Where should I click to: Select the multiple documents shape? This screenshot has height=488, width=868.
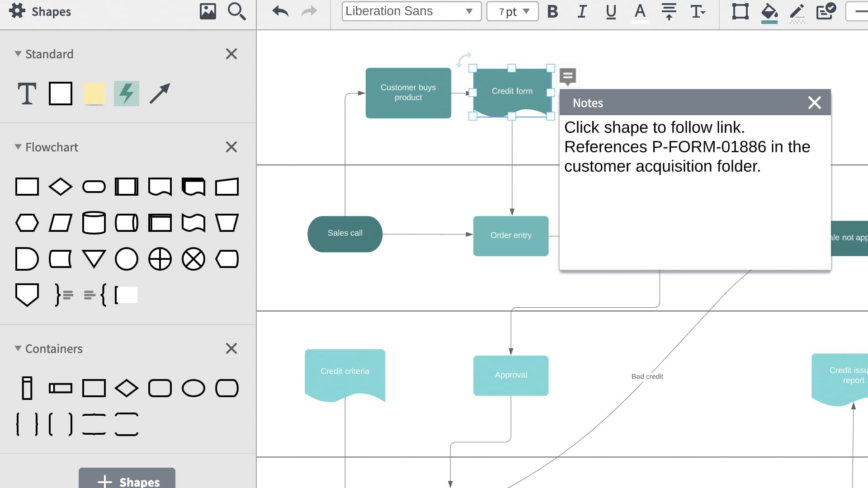point(193,187)
